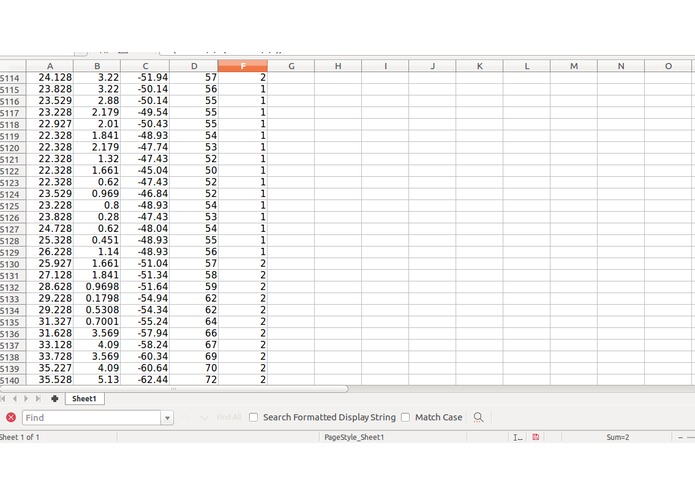Viewport: 695px width, 494px height.
Task: Click PageStyle_Sheet1 in status bar
Action: tap(354, 437)
